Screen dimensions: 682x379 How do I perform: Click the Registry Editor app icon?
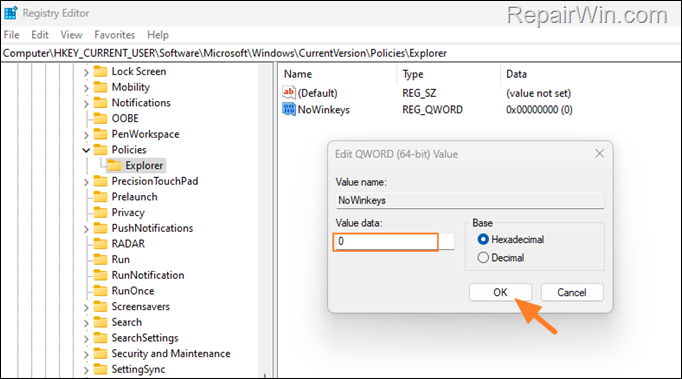tap(10, 13)
